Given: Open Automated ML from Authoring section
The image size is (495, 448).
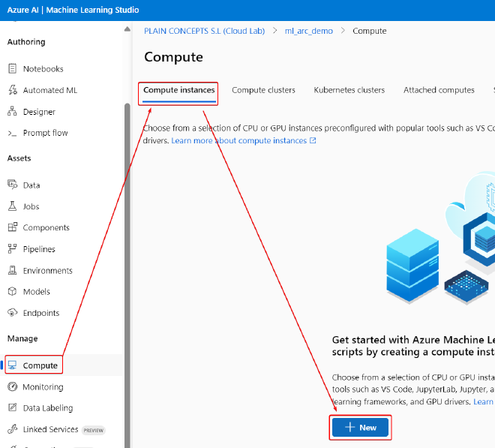Looking at the screenshot, I should [x=50, y=90].
